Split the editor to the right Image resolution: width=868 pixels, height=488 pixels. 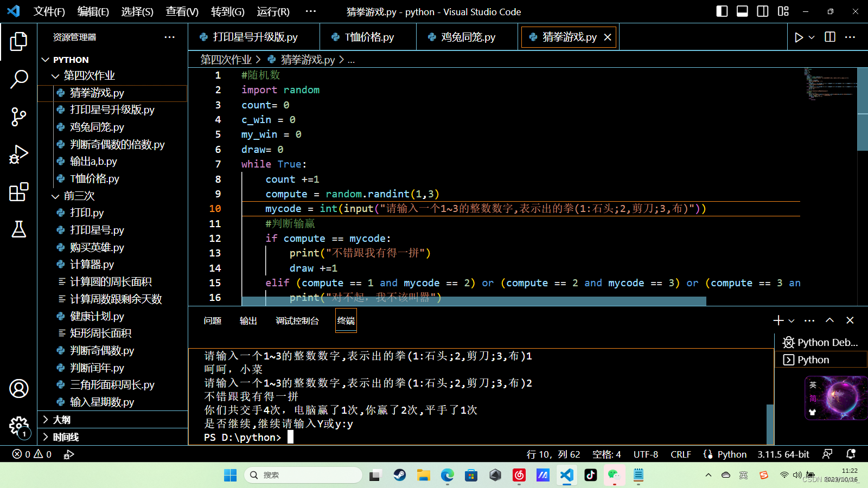click(x=830, y=37)
